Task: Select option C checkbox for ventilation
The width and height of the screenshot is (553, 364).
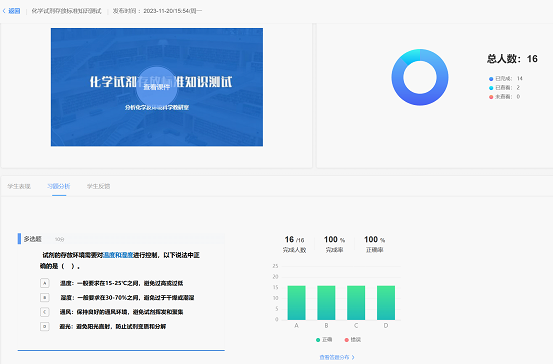Action: (45, 312)
